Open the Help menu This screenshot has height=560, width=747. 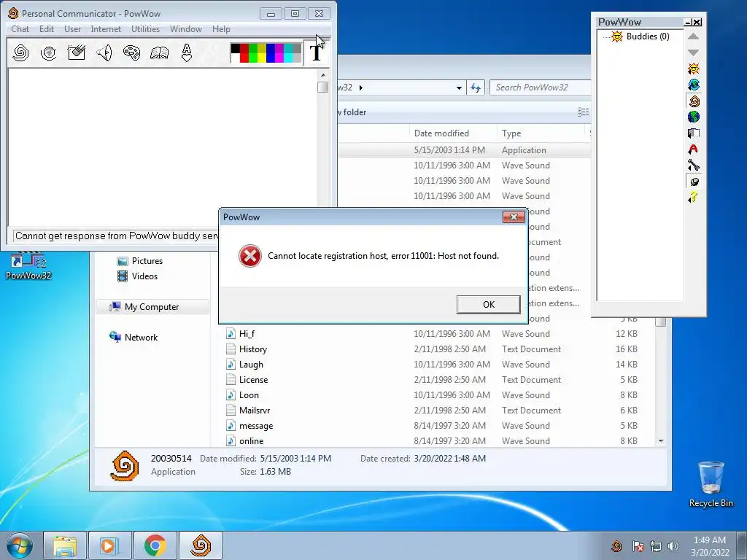point(221,29)
